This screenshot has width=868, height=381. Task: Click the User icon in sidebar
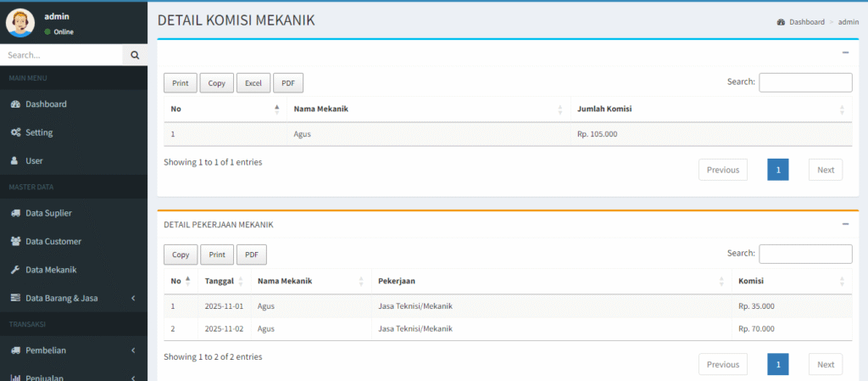click(x=15, y=160)
